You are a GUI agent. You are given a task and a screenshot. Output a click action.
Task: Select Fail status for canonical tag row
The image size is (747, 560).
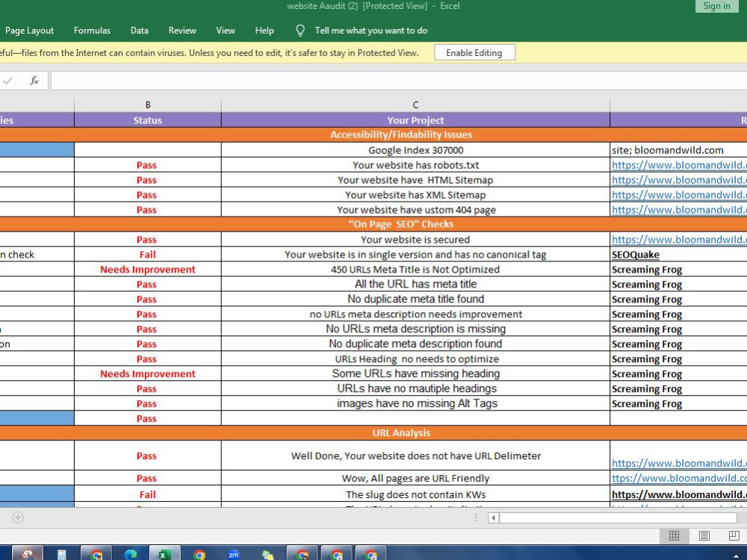148,255
